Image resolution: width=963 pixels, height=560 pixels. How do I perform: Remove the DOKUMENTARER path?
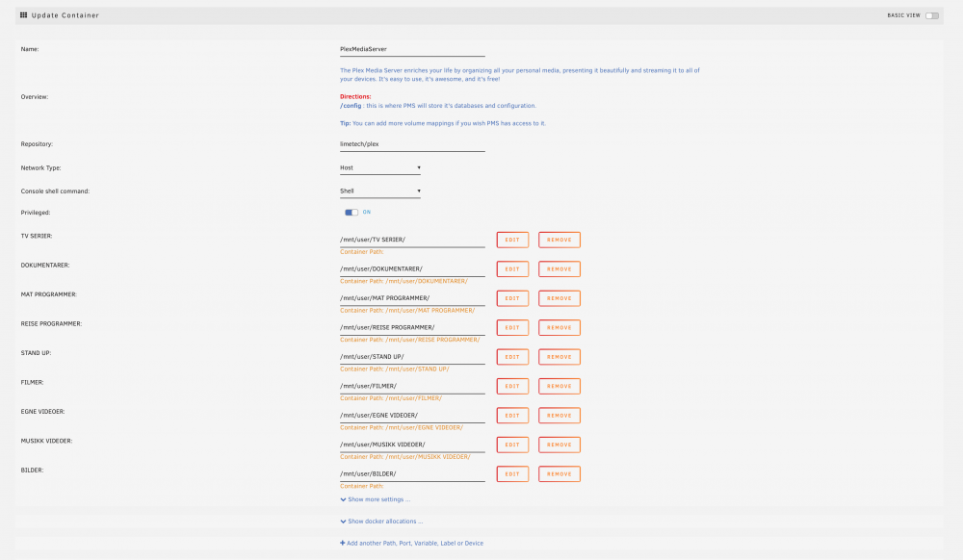point(559,269)
